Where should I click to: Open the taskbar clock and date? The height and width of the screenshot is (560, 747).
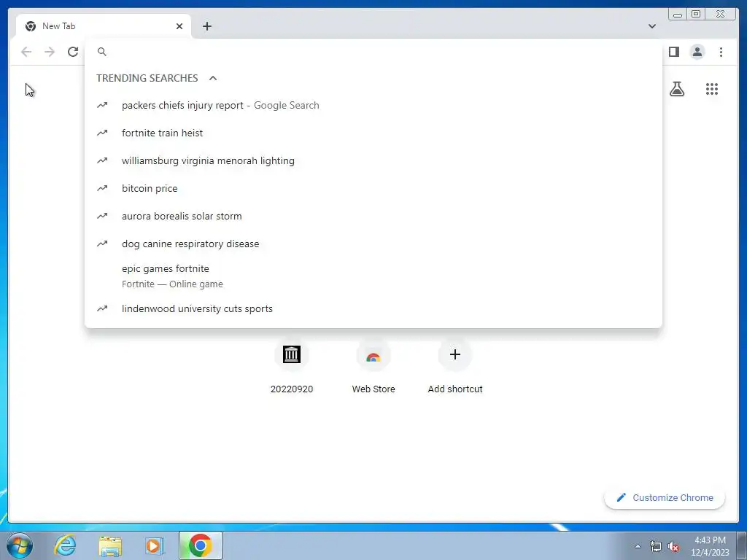click(710, 546)
